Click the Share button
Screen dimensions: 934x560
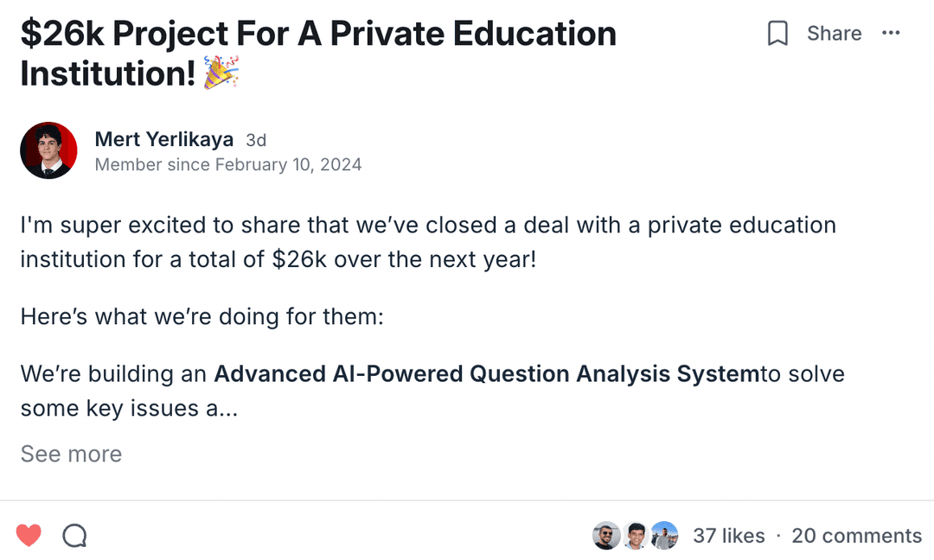point(834,34)
